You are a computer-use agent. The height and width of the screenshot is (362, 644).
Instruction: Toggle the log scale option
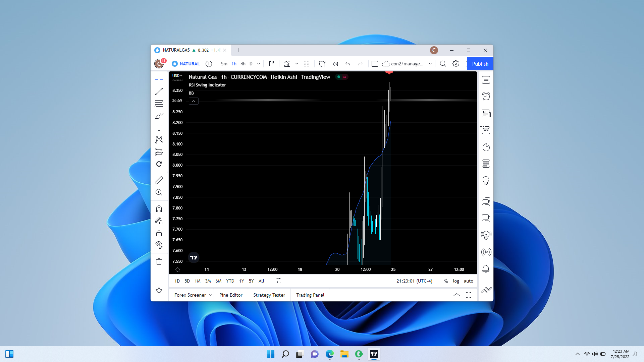pos(456,281)
